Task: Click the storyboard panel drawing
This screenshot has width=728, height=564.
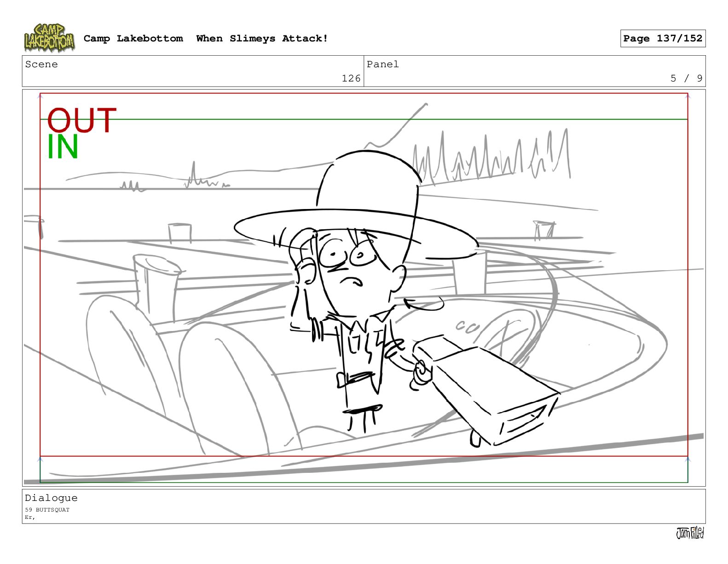Action: (364, 288)
